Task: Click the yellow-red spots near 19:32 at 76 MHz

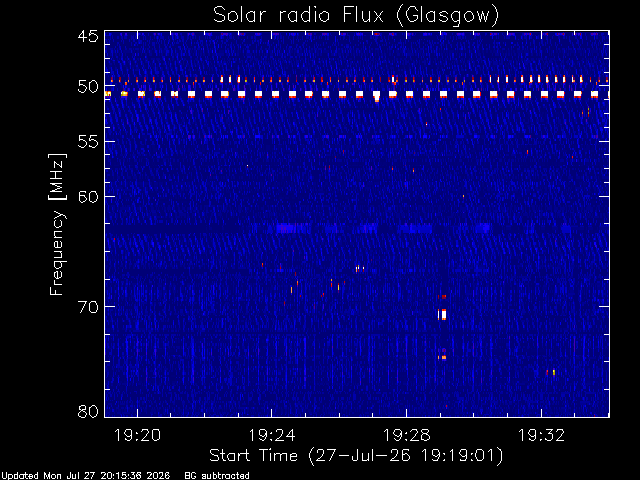Action: [551, 372]
